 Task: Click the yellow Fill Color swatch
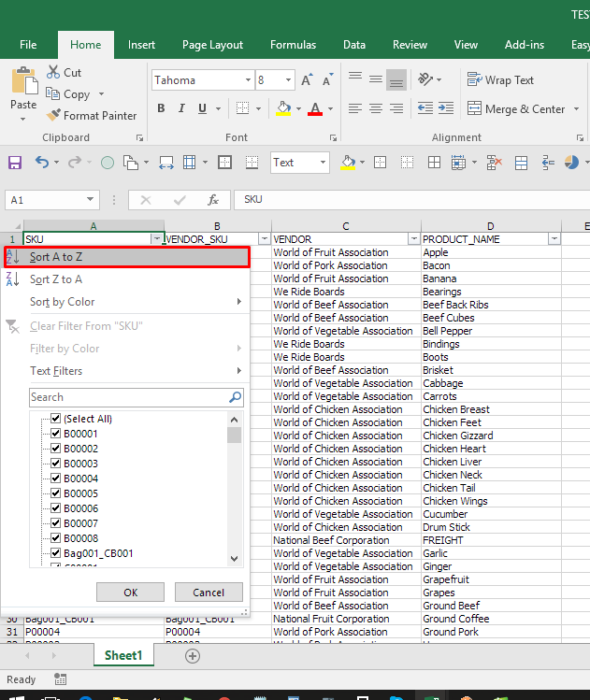tap(284, 108)
